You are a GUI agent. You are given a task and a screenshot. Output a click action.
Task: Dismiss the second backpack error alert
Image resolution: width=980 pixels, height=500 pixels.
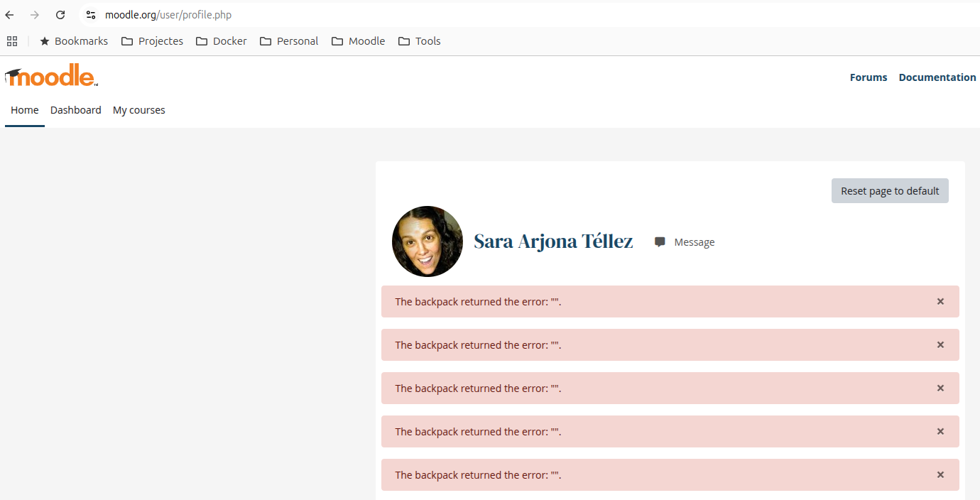pos(940,345)
